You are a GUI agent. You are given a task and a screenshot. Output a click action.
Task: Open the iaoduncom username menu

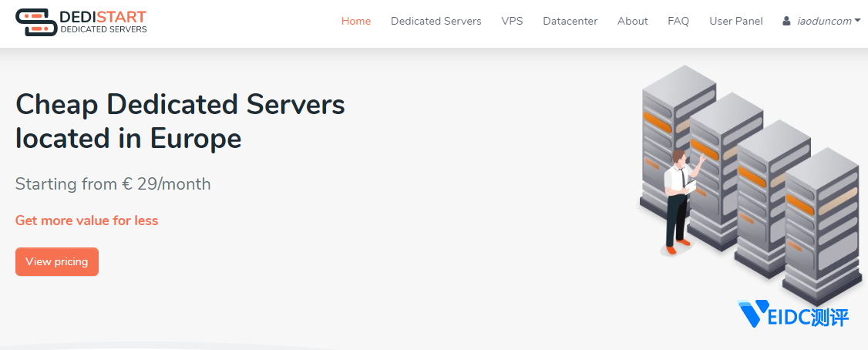coord(823,22)
